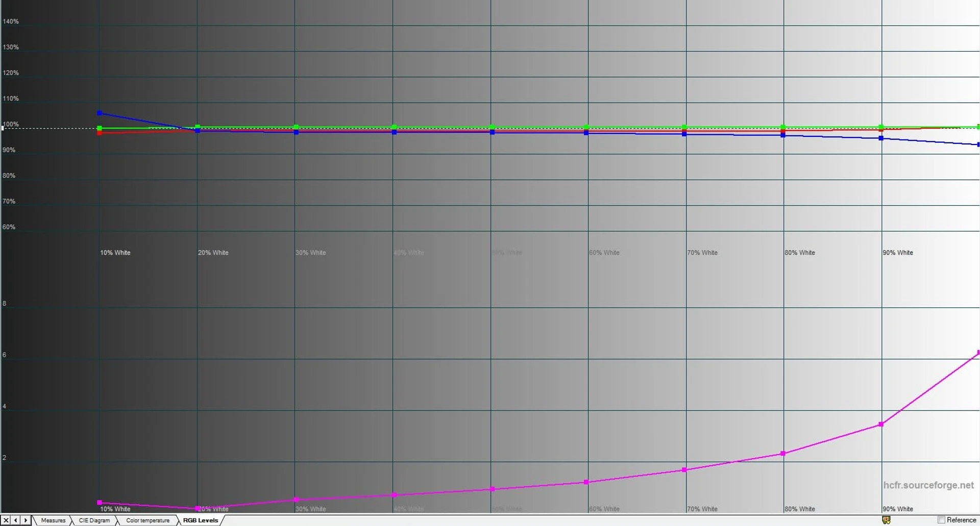Image resolution: width=980 pixels, height=526 pixels.
Task: Click the right arrow tab scroll icon
Action: (x=26, y=520)
